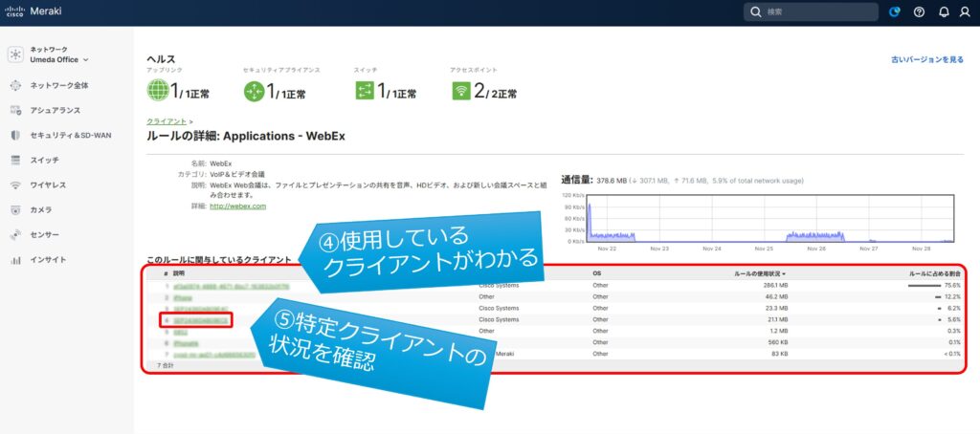Click the blue swirl assistant icon
Image resolution: width=980 pixels, height=434 pixels.
pos(895,11)
